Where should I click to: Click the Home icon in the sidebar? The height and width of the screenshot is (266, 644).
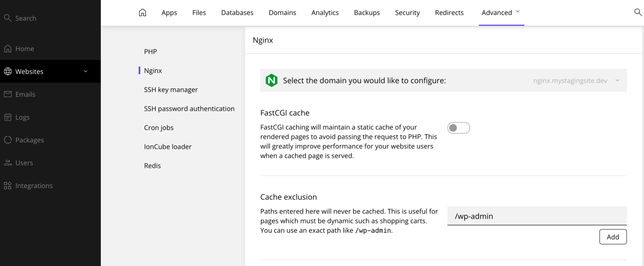tap(8, 49)
